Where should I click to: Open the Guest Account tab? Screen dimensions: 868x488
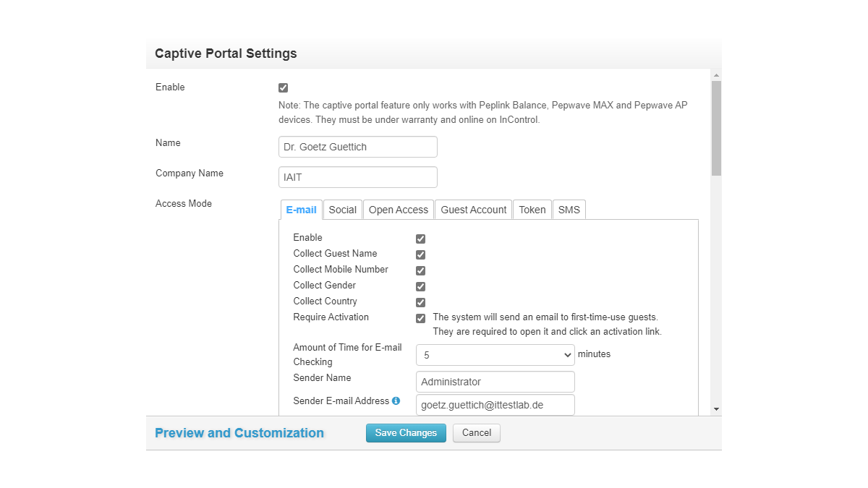(473, 210)
